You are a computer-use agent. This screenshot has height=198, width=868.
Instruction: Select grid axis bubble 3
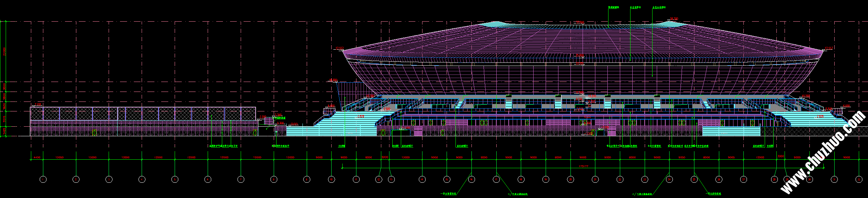[x=109, y=180]
